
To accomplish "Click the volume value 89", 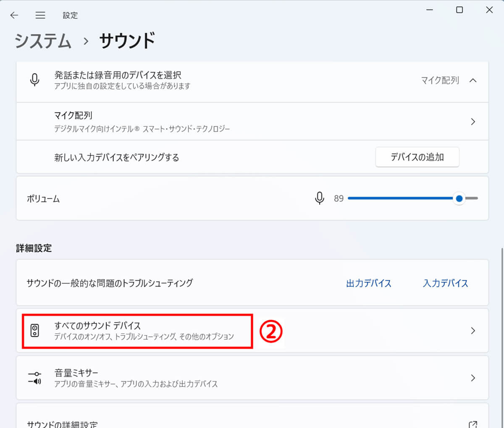I will click(339, 198).
